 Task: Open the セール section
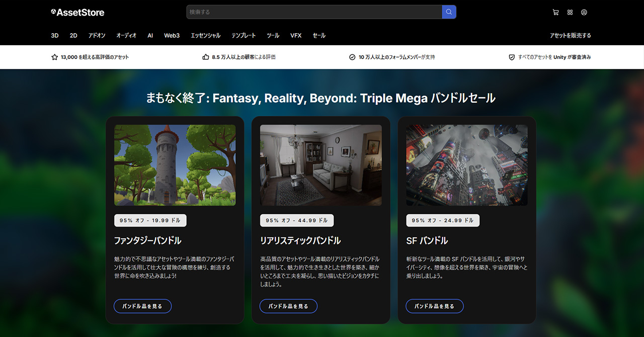318,35
